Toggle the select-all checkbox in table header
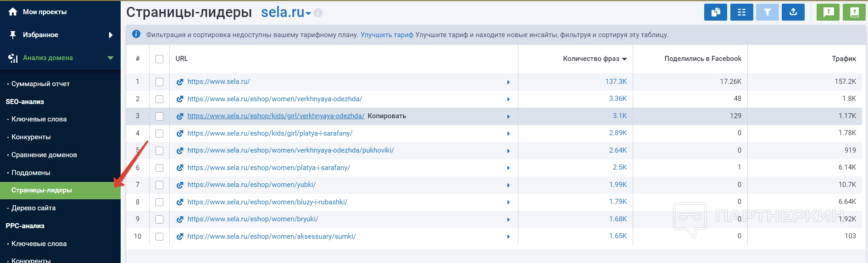 click(x=159, y=59)
